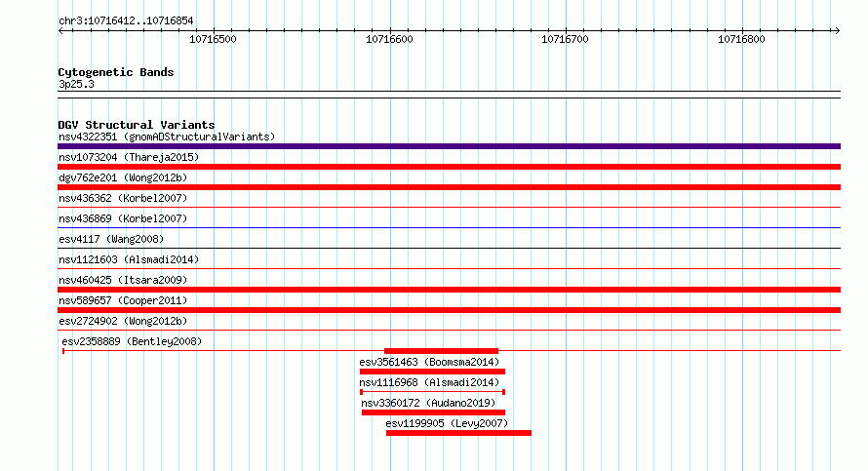Click the thick red bar under nsv1073204
Screen dimensions: 868x471
pyautogui.click(x=449, y=167)
